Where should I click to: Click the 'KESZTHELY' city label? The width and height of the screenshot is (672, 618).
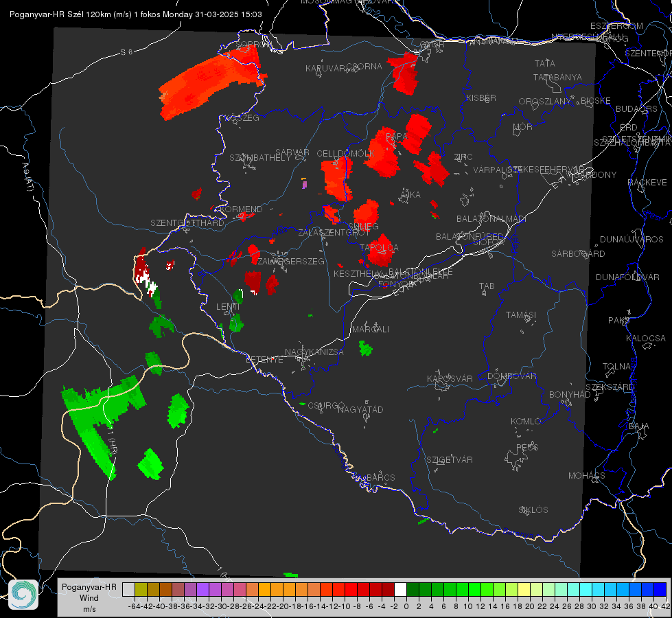click(358, 273)
